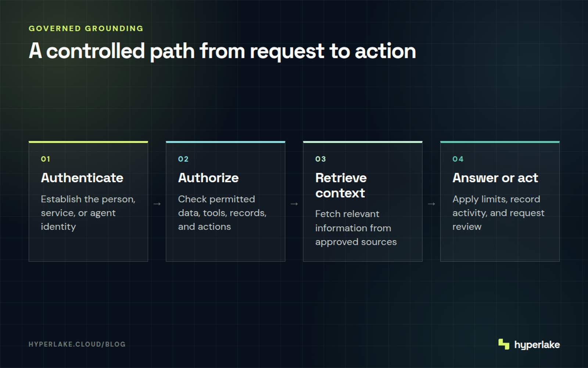
Task: Click 'Check permitted data, tools, records' description
Action: point(222,213)
